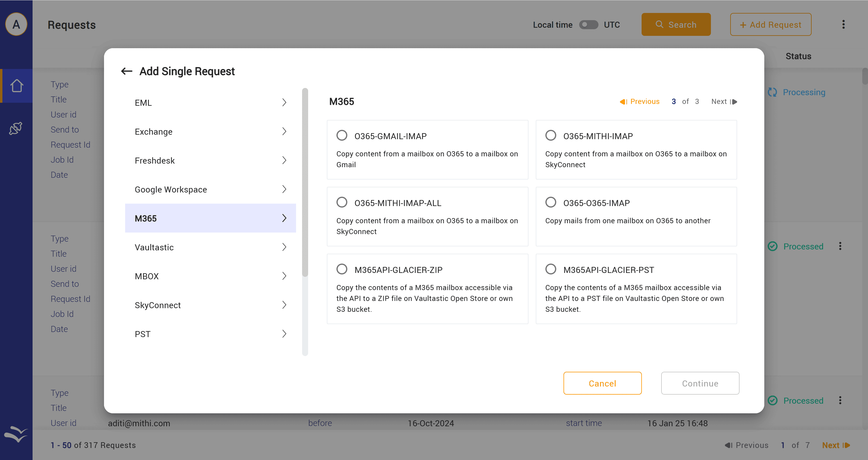Open the top-right three-dot menu
This screenshot has width=868, height=460.
click(843, 25)
